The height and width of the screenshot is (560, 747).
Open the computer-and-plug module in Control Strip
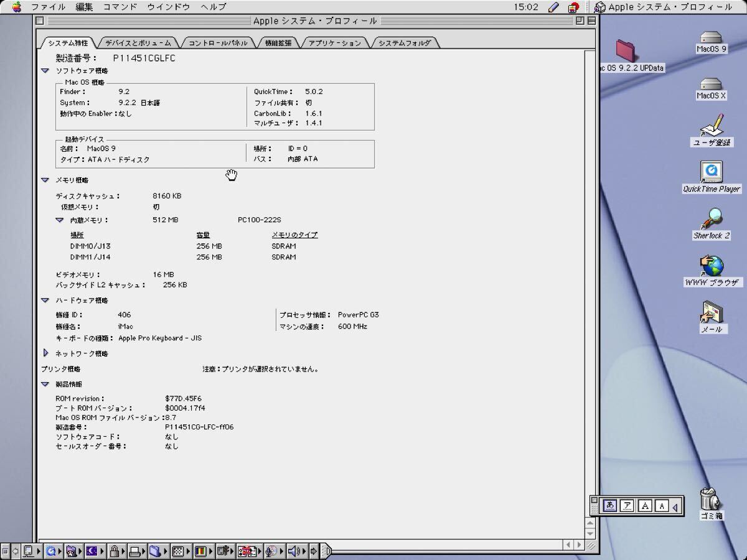(x=225, y=551)
